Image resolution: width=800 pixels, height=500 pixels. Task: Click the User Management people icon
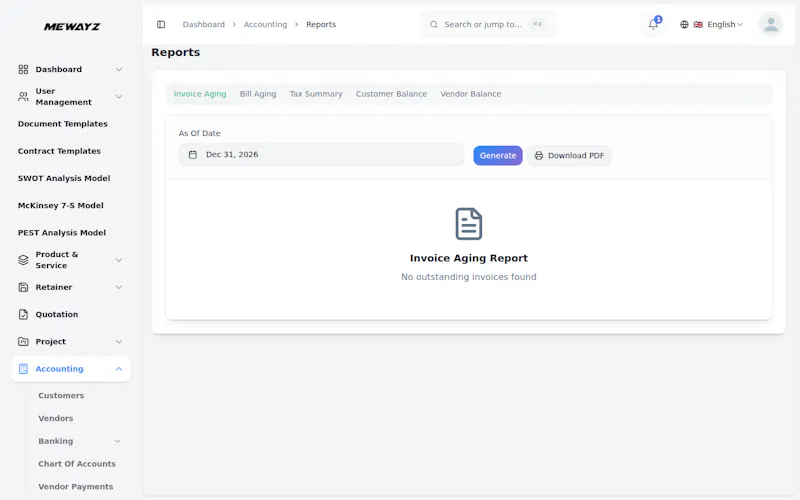[x=23, y=96]
